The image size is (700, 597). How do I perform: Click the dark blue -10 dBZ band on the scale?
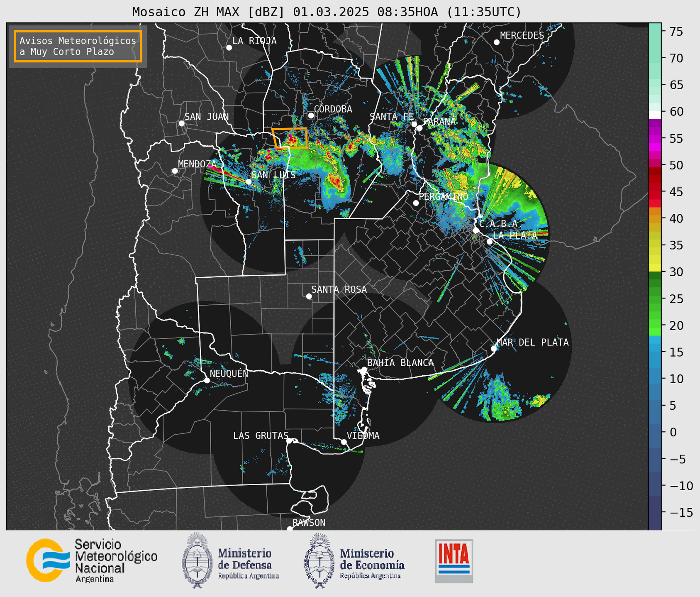click(x=655, y=486)
